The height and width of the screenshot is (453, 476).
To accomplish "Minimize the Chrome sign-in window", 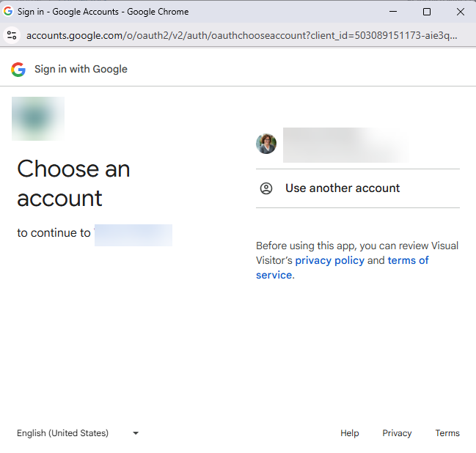I will pos(392,12).
